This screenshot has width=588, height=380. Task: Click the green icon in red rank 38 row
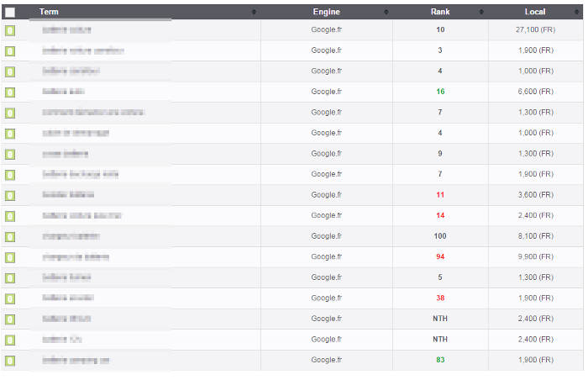point(10,298)
